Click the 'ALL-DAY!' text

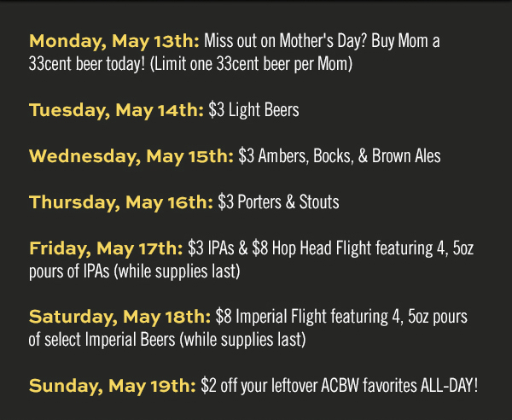click(x=450, y=385)
